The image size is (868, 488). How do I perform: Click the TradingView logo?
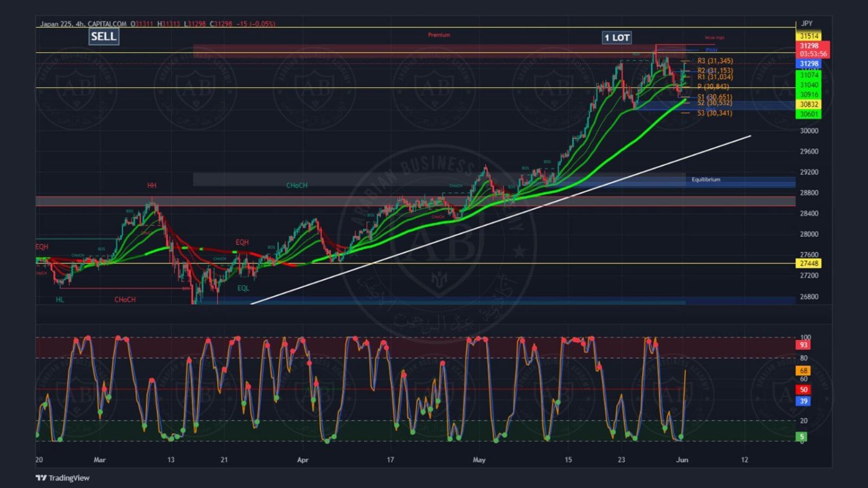pyautogui.click(x=62, y=478)
